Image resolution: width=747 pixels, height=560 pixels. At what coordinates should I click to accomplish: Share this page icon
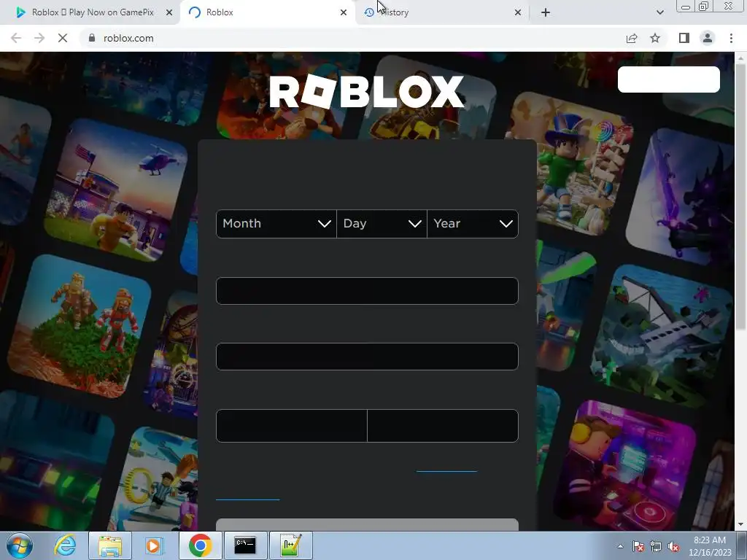coord(632,38)
